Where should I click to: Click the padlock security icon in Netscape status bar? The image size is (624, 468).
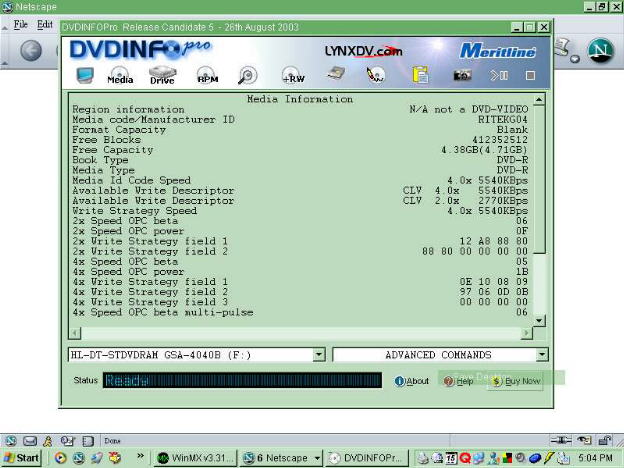click(x=605, y=440)
